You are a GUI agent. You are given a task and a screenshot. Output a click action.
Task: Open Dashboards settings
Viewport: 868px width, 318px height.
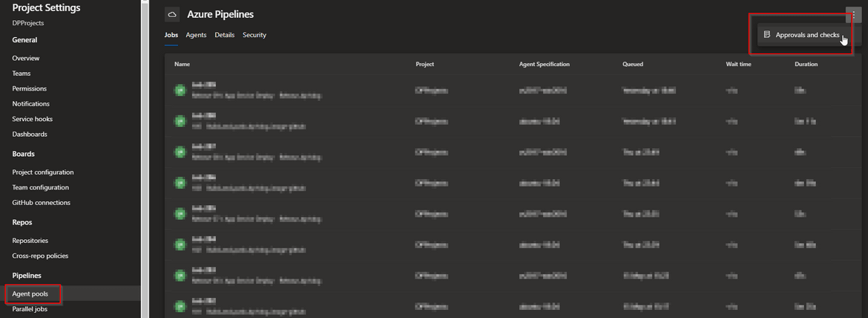(30, 134)
